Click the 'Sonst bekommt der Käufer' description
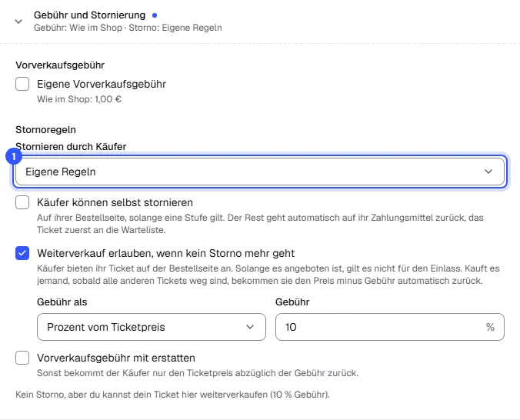The image size is (520, 420). [198, 373]
